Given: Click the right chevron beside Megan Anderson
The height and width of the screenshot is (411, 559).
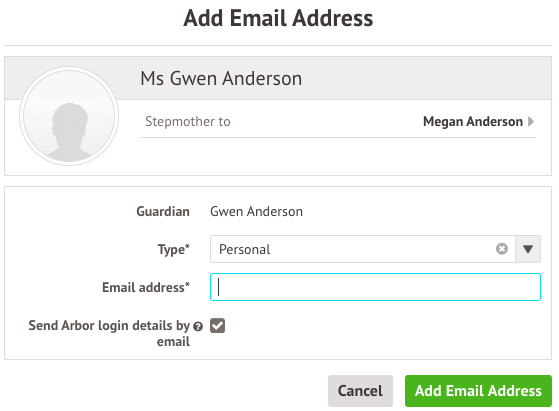Looking at the screenshot, I should point(531,121).
